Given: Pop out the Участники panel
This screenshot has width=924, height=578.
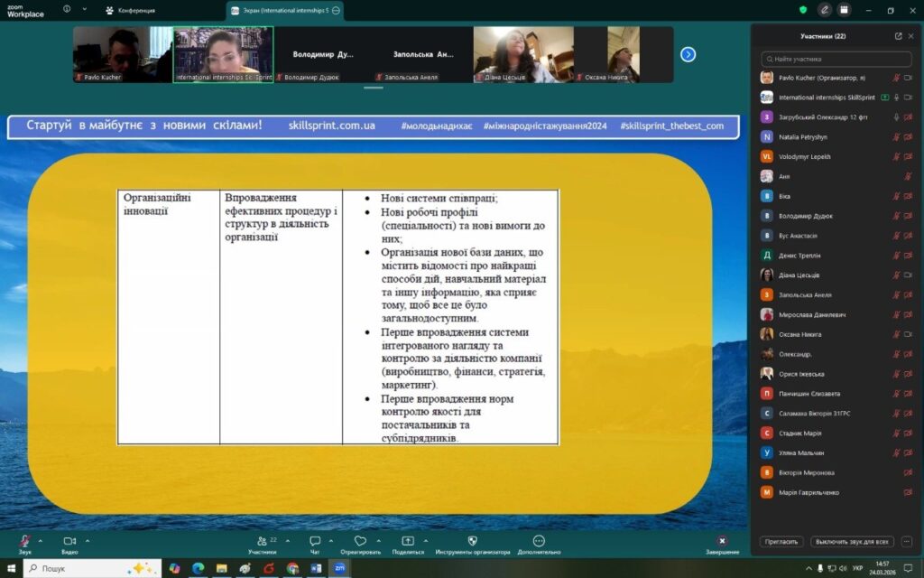Looking at the screenshot, I should (898, 36).
